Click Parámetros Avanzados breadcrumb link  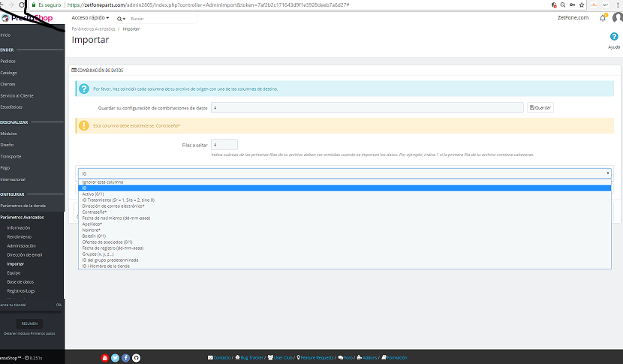tap(93, 29)
